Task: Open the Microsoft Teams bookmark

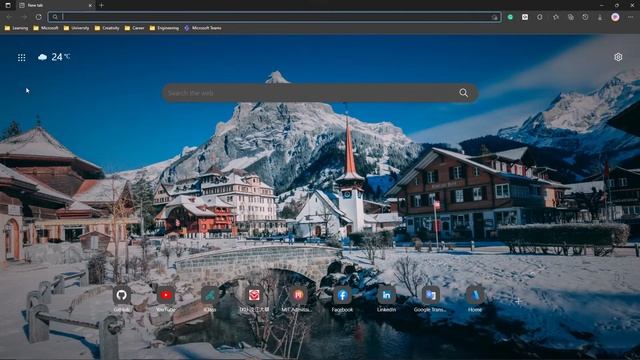Action: click(203, 28)
